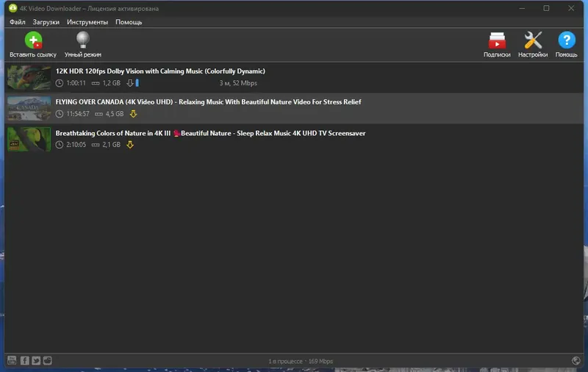
Task: Click the clock icon beside 2:10:05
Action: 60,144
